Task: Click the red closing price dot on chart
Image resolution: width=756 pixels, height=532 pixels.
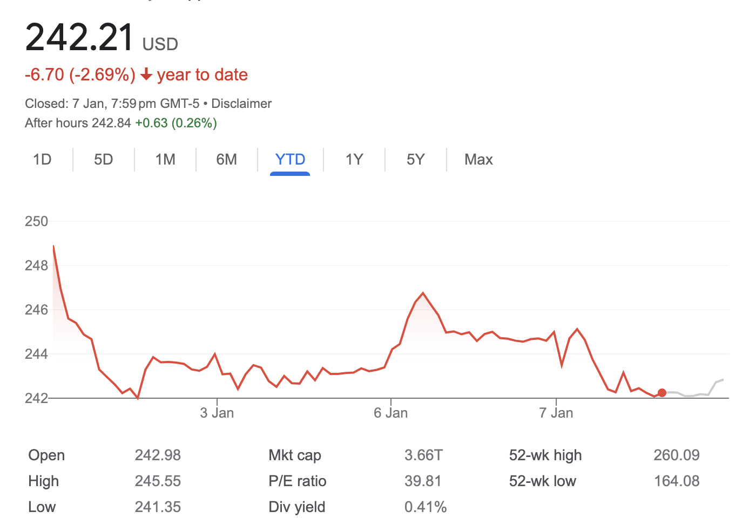Action: tap(662, 393)
